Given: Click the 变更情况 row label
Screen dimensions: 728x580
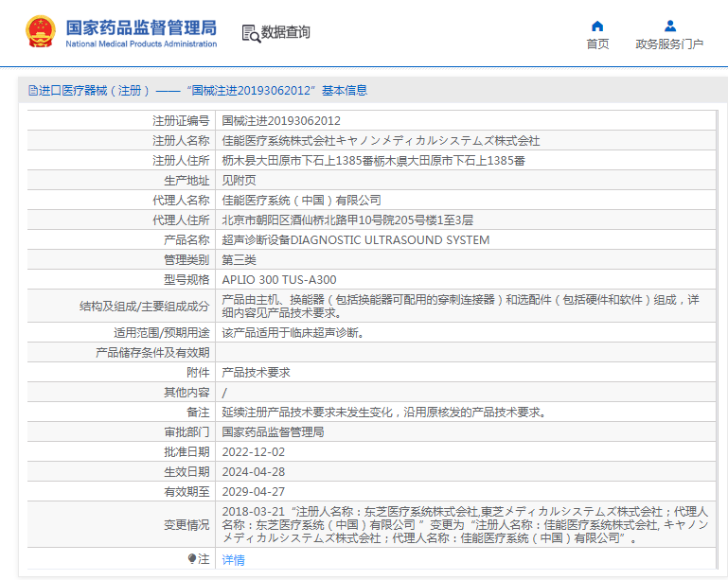Looking at the screenshot, I should coord(186,525).
